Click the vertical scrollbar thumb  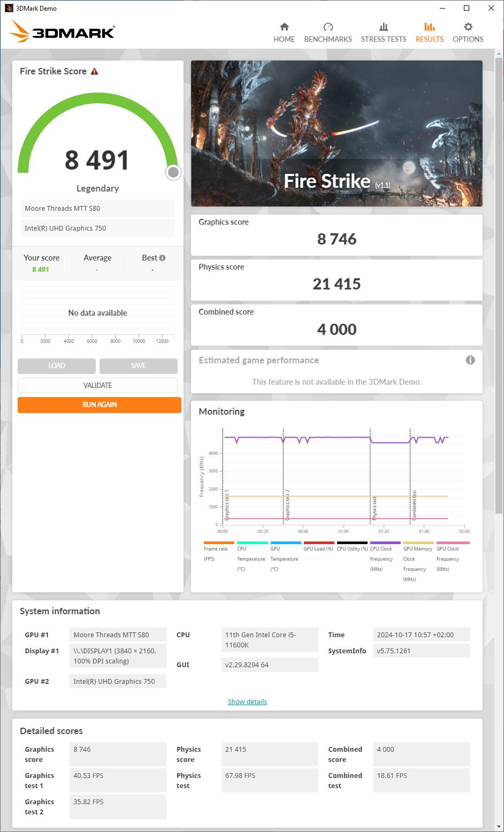click(x=499, y=286)
